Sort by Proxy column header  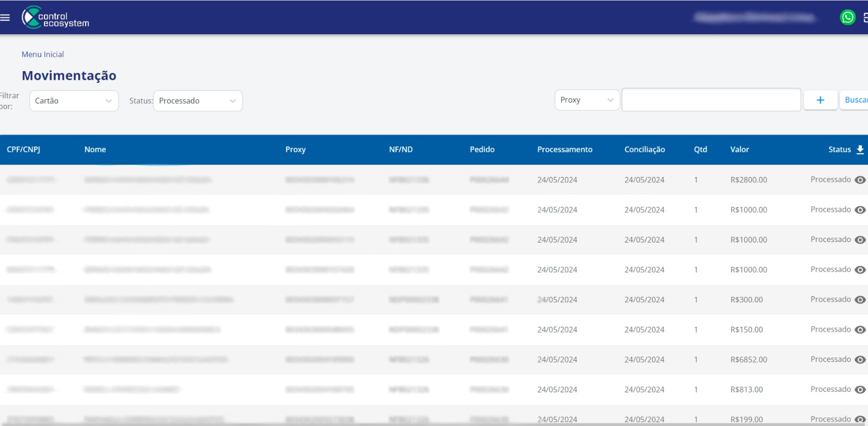(x=296, y=150)
